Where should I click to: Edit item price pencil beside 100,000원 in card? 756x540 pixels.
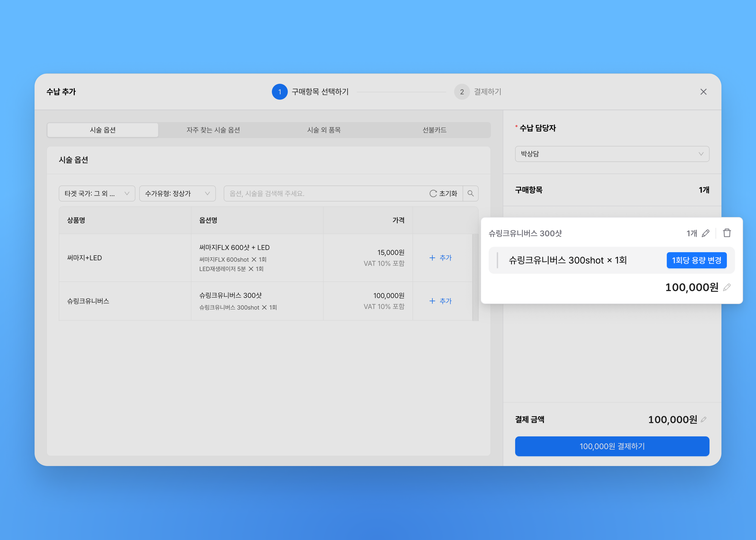pyautogui.click(x=727, y=287)
